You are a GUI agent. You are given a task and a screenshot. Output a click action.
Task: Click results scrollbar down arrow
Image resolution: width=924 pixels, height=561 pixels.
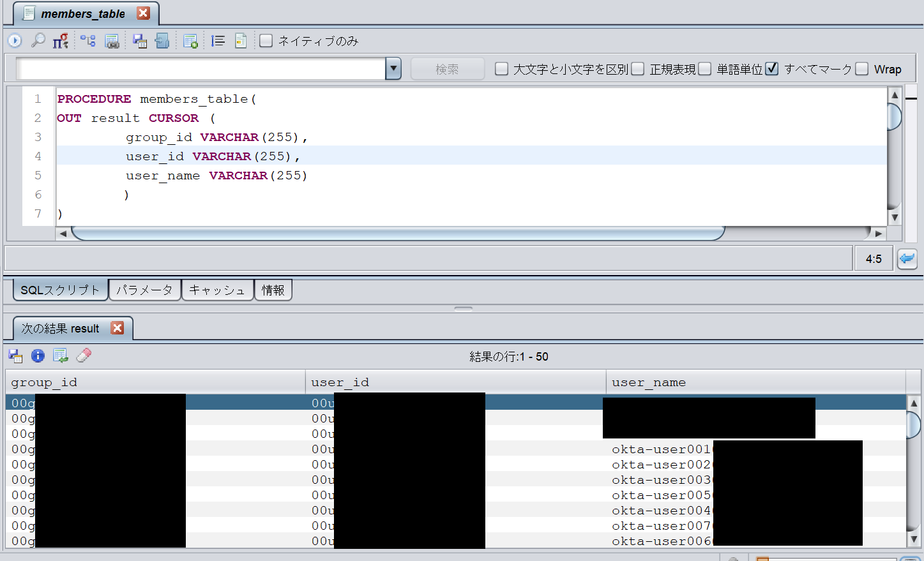914,539
